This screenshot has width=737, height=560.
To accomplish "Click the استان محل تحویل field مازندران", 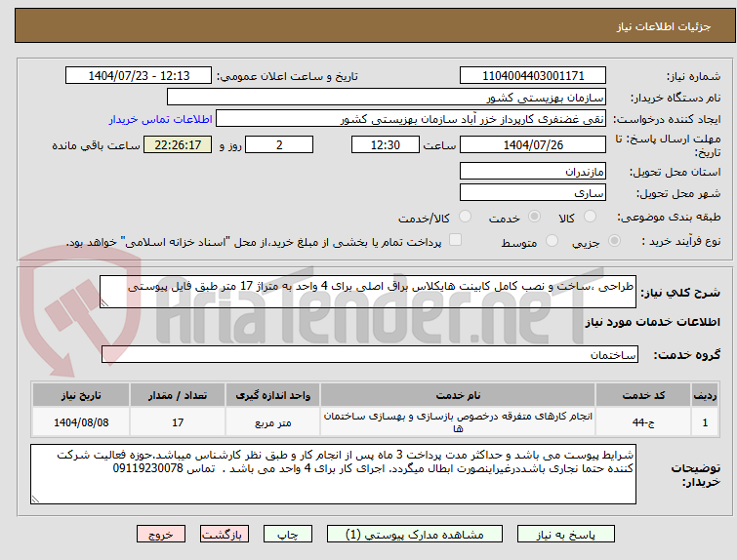I will 533,172.
